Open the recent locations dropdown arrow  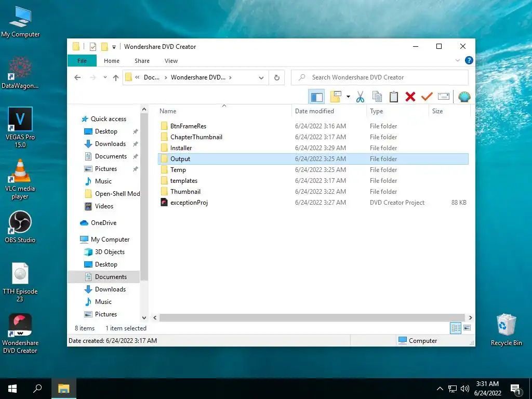coord(105,77)
